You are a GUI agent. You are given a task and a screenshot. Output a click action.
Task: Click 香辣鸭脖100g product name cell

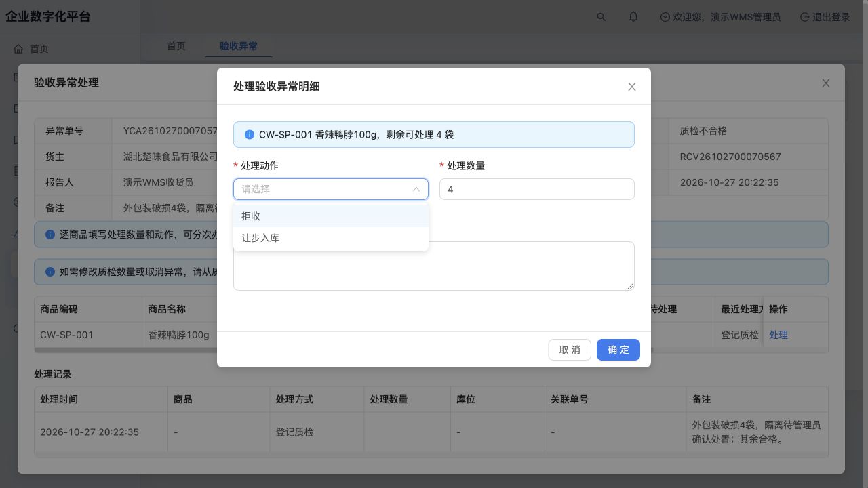point(179,335)
